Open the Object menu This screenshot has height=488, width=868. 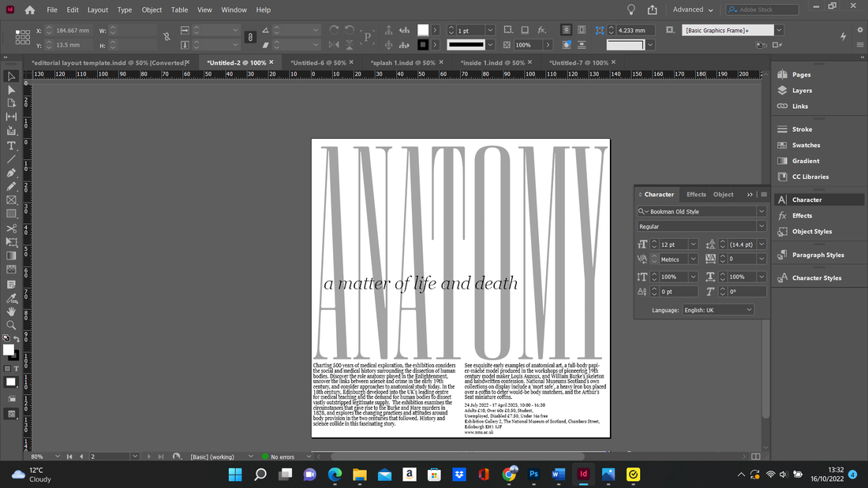pos(152,10)
